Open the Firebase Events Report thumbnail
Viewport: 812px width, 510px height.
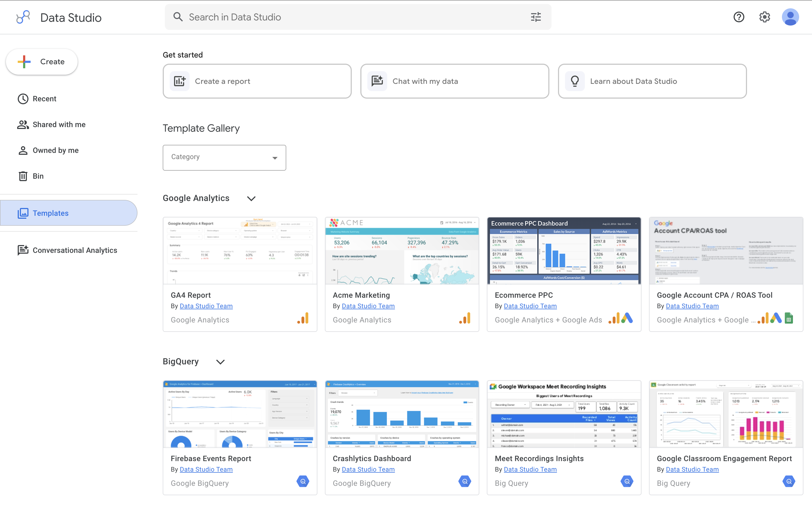click(240, 414)
